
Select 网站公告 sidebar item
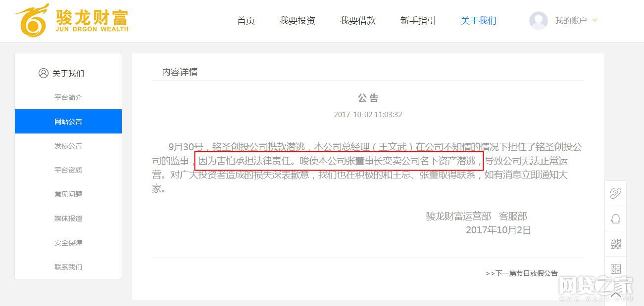68,122
